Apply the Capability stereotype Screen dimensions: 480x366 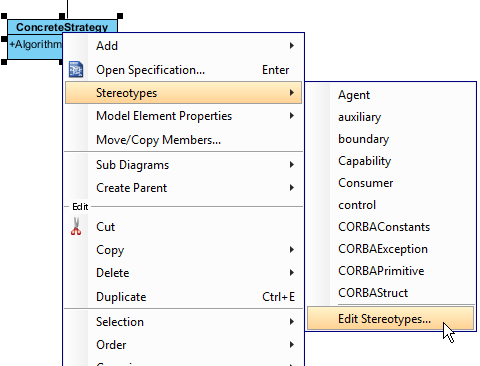click(x=390, y=161)
